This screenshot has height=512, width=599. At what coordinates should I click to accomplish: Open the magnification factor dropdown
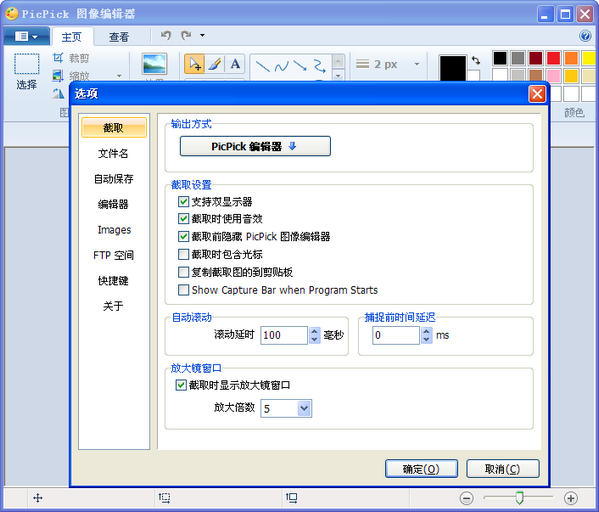pos(304,408)
